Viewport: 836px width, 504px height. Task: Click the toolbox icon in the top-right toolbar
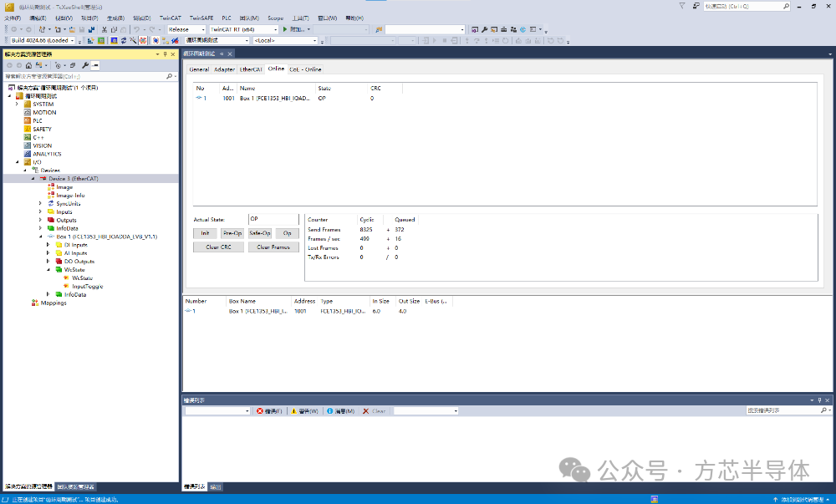(504, 30)
